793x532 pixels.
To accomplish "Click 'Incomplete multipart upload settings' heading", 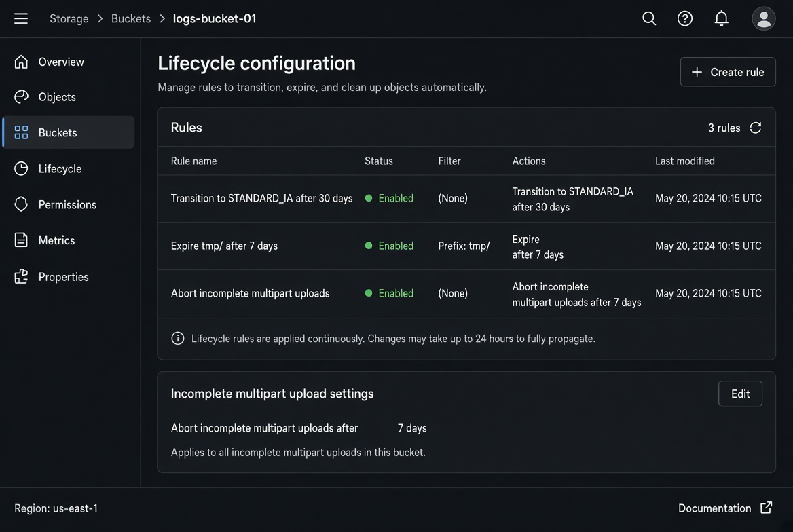I will [x=272, y=394].
